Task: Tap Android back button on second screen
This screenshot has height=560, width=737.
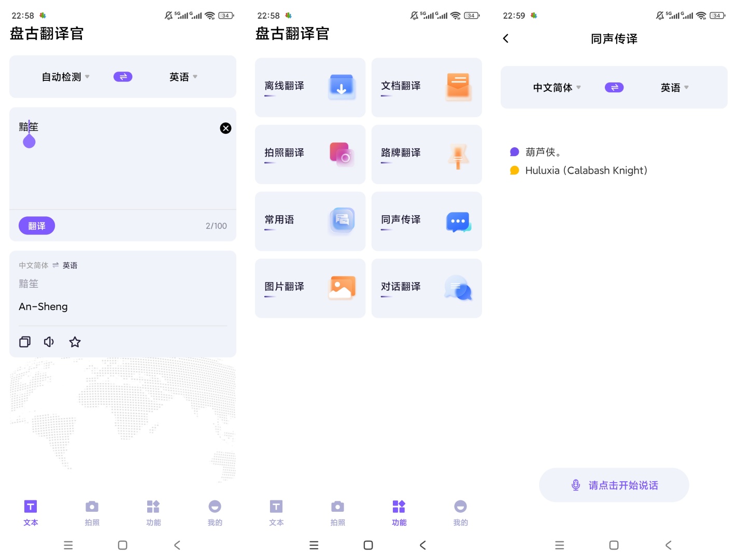Action: [423, 545]
